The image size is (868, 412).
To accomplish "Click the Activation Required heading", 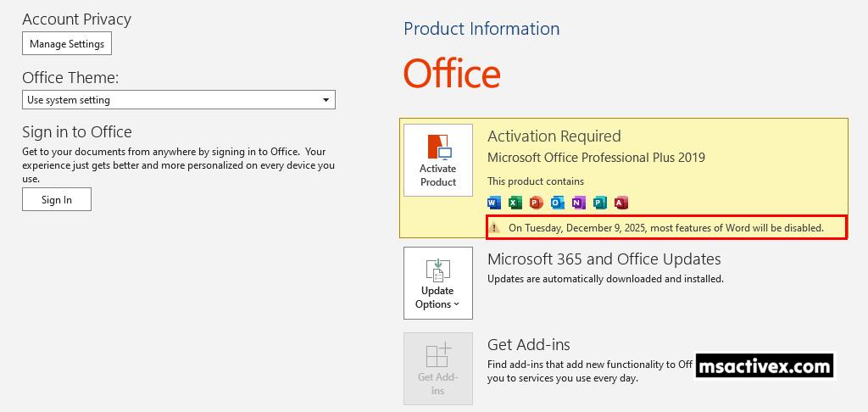I will click(554, 136).
